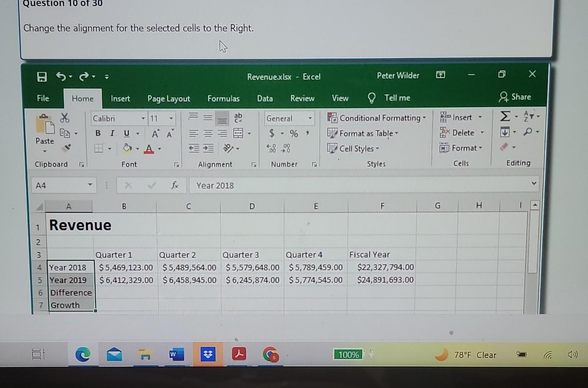Click the Fill down icon
The image size is (588, 388).
(505, 132)
